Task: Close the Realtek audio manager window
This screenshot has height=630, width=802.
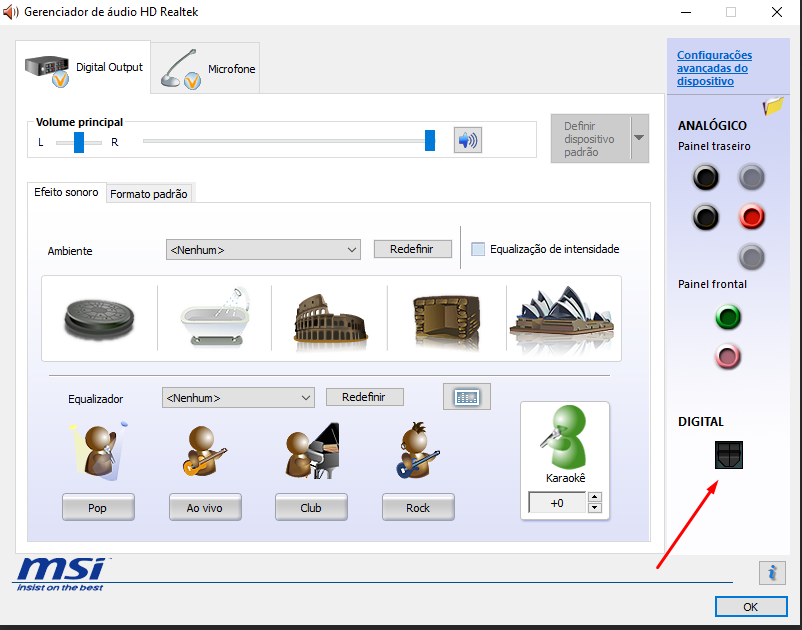Action: coord(776,12)
